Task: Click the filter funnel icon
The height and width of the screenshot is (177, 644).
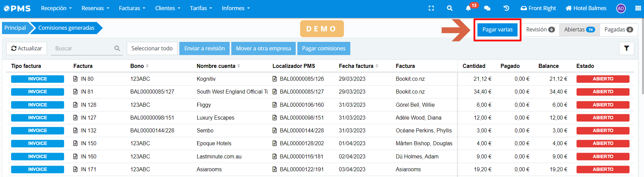Action: (x=626, y=48)
